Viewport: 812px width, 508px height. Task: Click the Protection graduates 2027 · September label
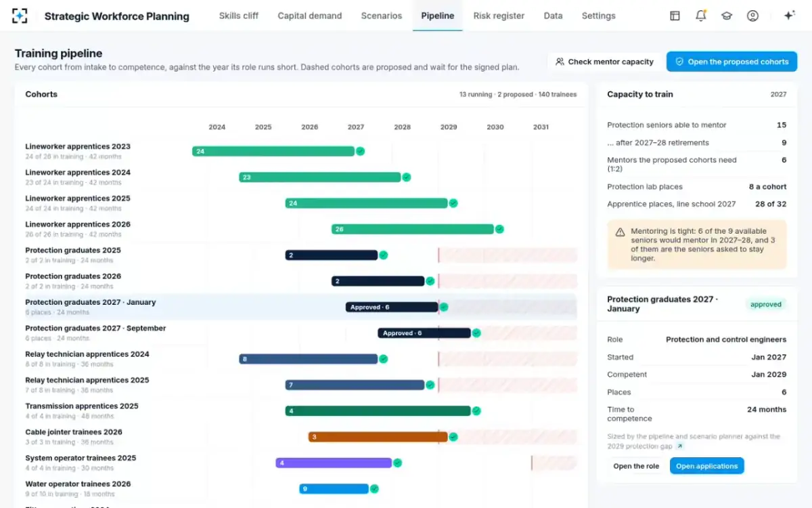[95, 329]
